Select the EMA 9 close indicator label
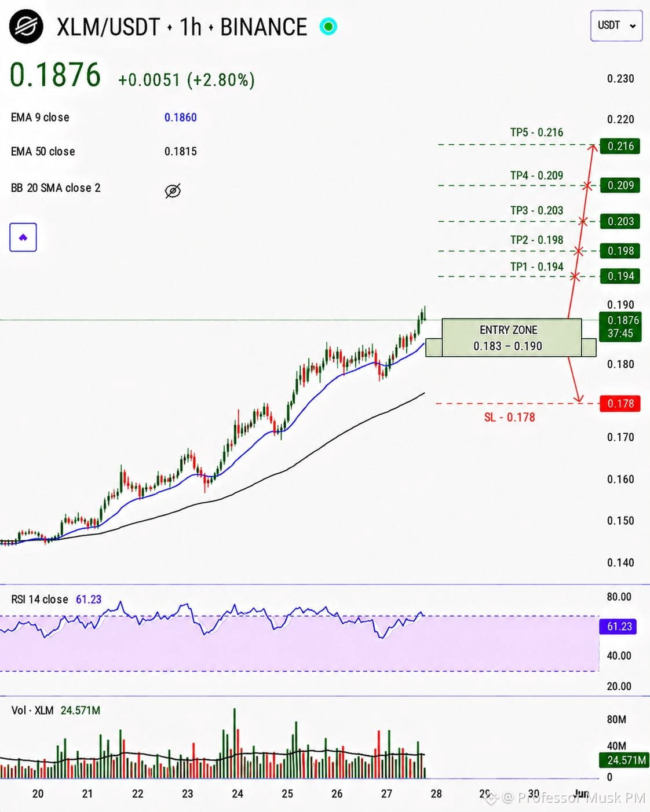The height and width of the screenshot is (812, 650). pos(40,117)
